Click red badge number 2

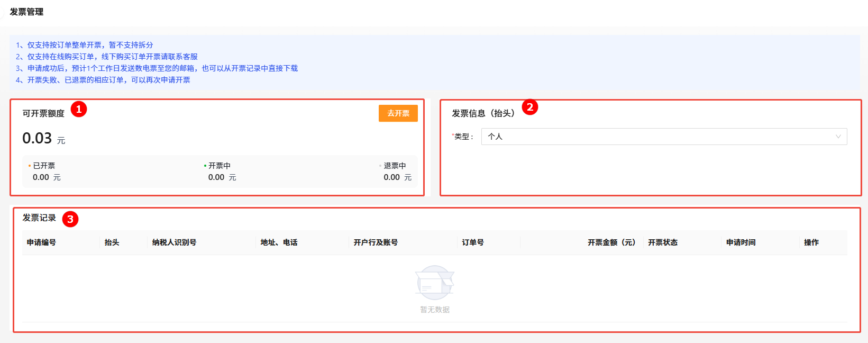click(529, 107)
